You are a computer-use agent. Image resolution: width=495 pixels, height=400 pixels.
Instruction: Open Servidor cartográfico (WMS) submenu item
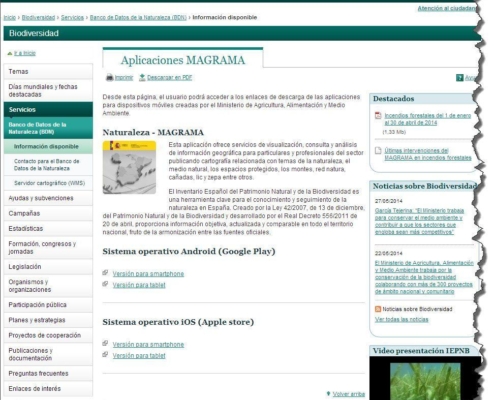48,183
